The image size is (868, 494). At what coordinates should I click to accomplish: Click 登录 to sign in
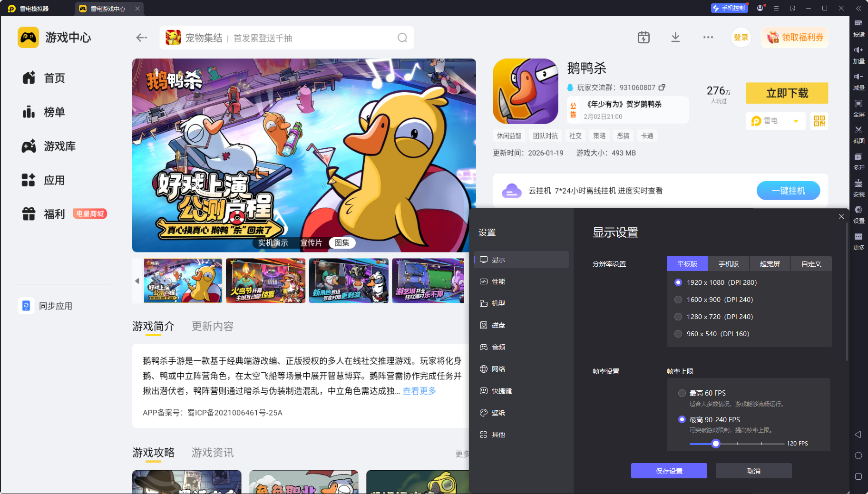coord(741,38)
